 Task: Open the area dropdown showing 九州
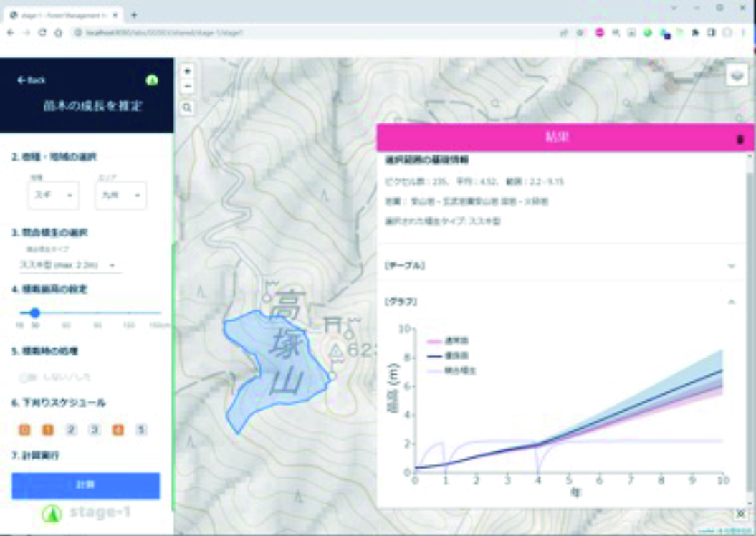120,195
